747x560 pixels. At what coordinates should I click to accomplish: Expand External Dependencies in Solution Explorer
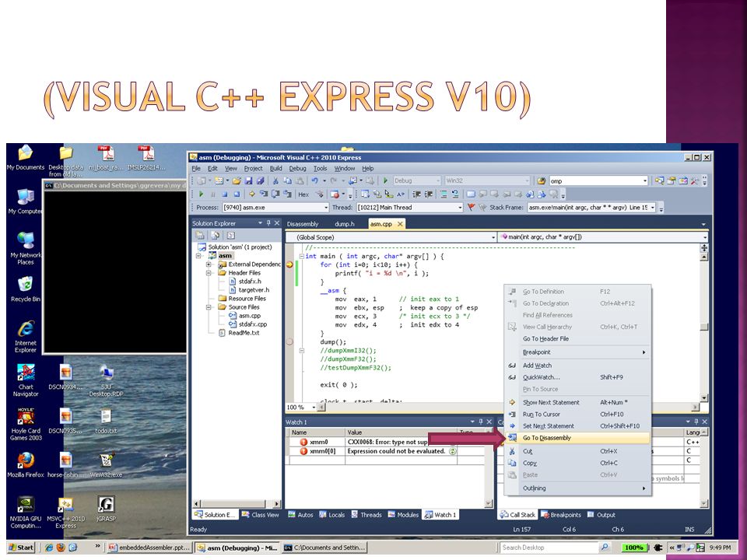coord(209,264)
